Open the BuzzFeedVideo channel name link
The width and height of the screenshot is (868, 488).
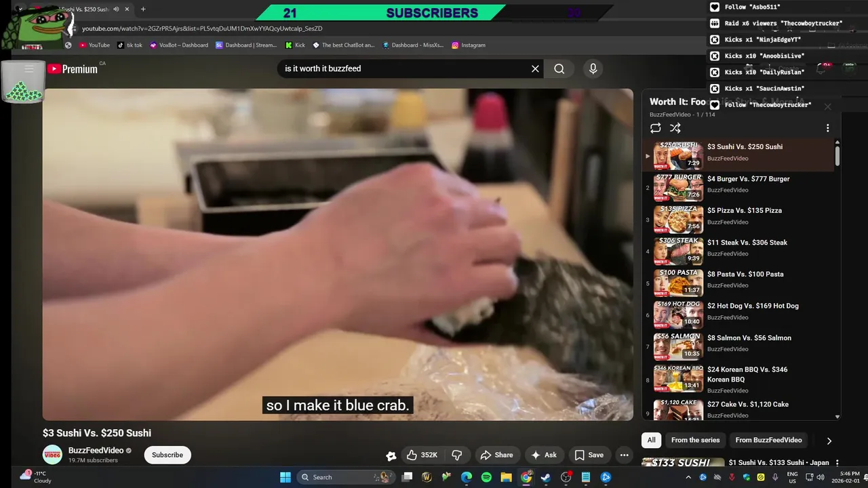tap(96, 451)
